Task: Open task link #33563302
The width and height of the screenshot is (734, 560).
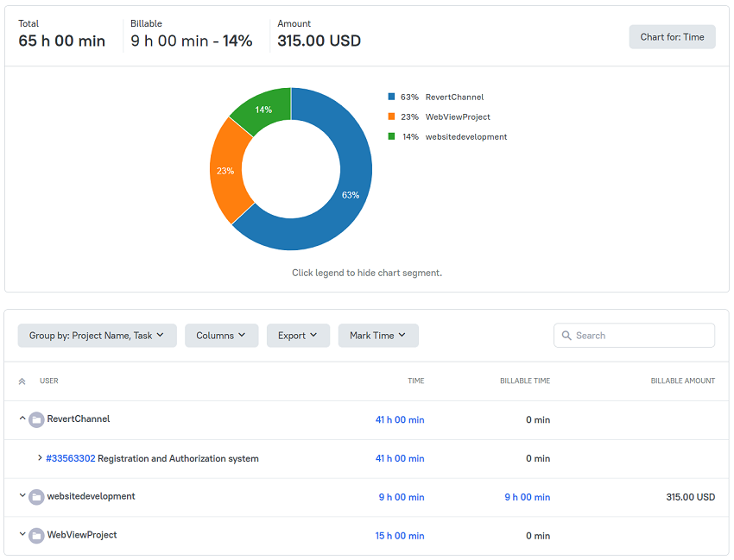Action: 71,458
